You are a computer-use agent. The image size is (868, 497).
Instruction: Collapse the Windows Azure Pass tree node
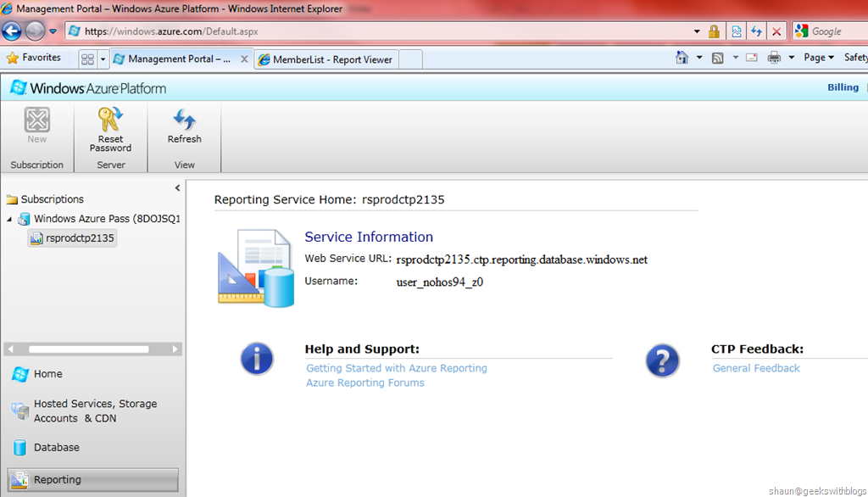[9, 220]
